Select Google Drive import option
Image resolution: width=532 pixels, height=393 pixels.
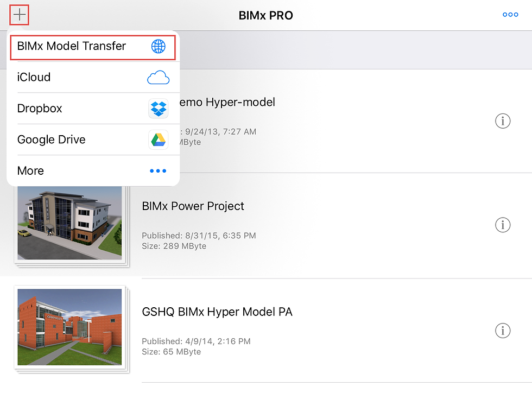[93, 140]
